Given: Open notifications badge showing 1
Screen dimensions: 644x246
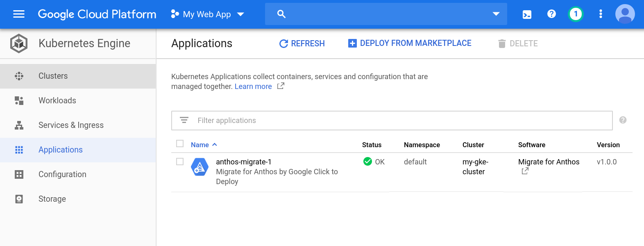Looking at the screenshot, I should 576,14.
